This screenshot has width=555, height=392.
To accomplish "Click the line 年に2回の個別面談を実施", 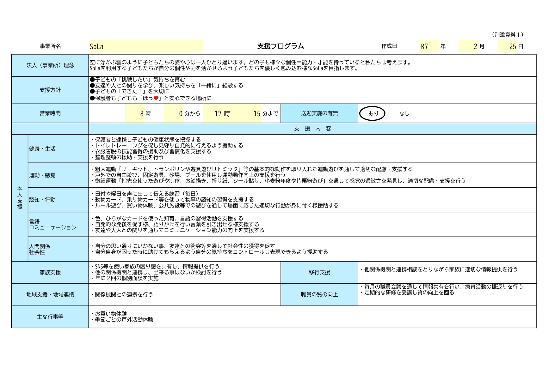I will coord(124,278).
